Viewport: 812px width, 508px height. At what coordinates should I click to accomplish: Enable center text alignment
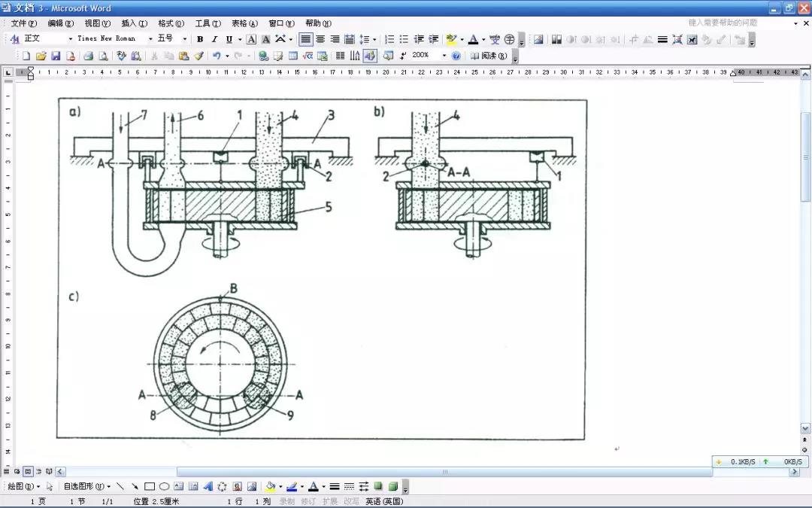tap(320, 39)
